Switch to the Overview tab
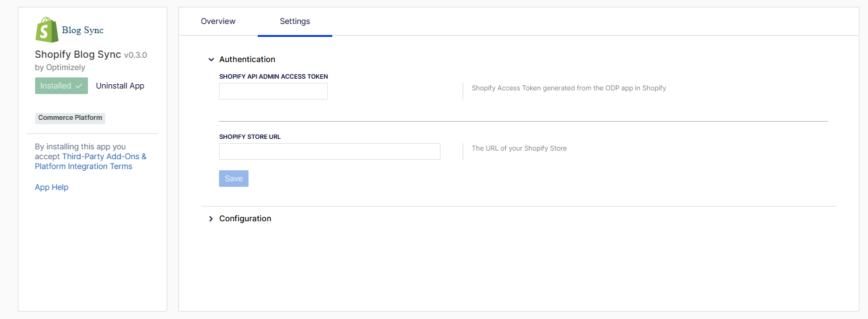 [218, 22]
